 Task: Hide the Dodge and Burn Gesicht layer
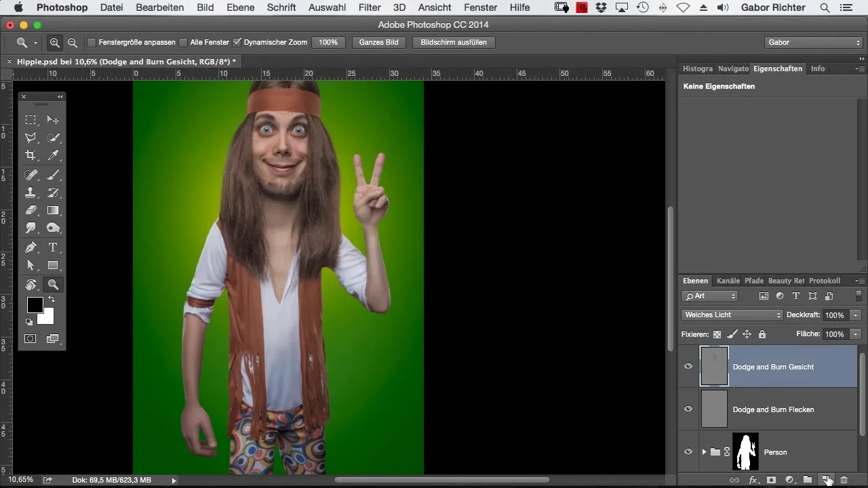click(x=688, y=366)
